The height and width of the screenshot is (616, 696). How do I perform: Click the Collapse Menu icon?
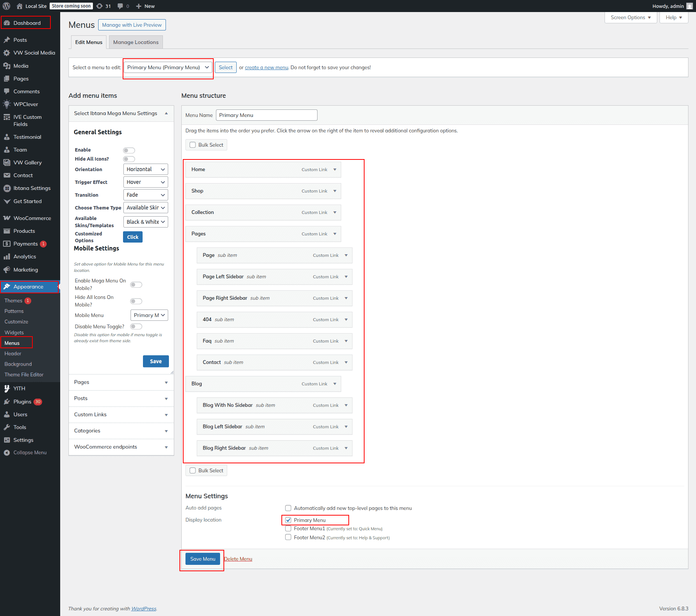click(x=7, y=453)
